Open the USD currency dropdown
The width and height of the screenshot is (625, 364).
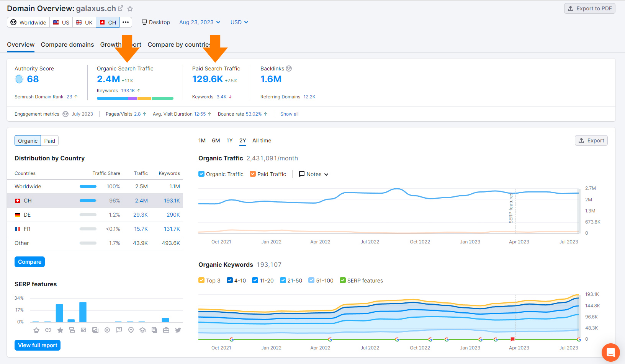click(x=239, y=22)
